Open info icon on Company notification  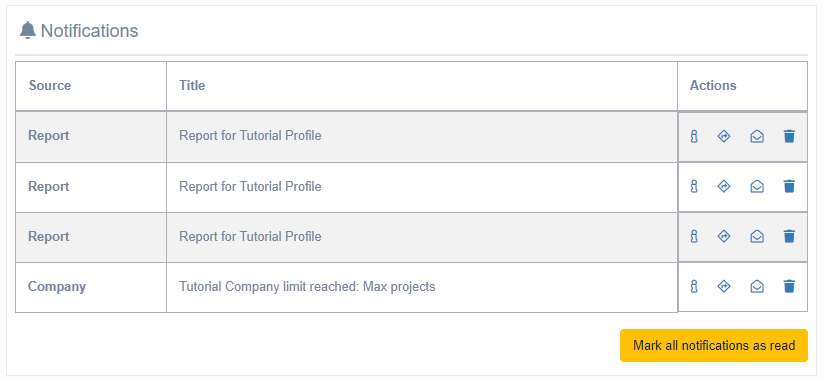point(694,286)
